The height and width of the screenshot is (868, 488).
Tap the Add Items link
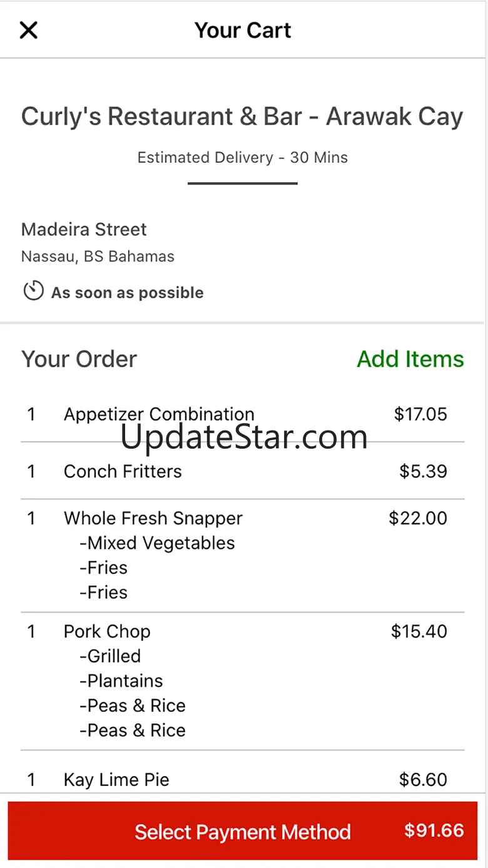pos(410,359)
